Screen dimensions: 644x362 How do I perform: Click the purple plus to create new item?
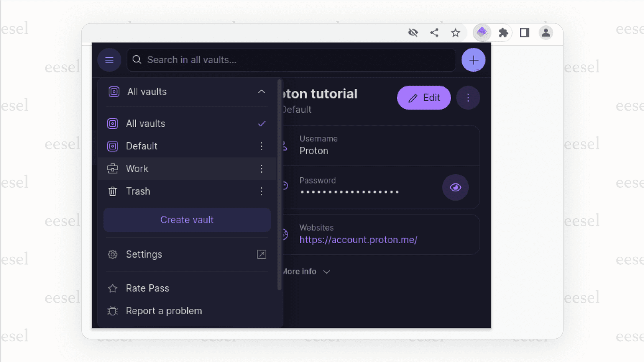pos(473,60)
